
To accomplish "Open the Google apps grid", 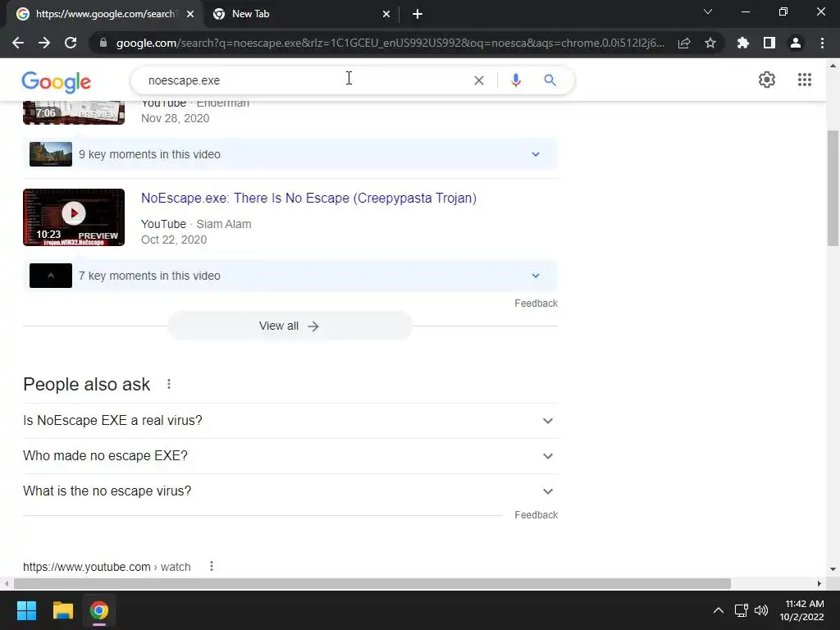I will 805,80.
